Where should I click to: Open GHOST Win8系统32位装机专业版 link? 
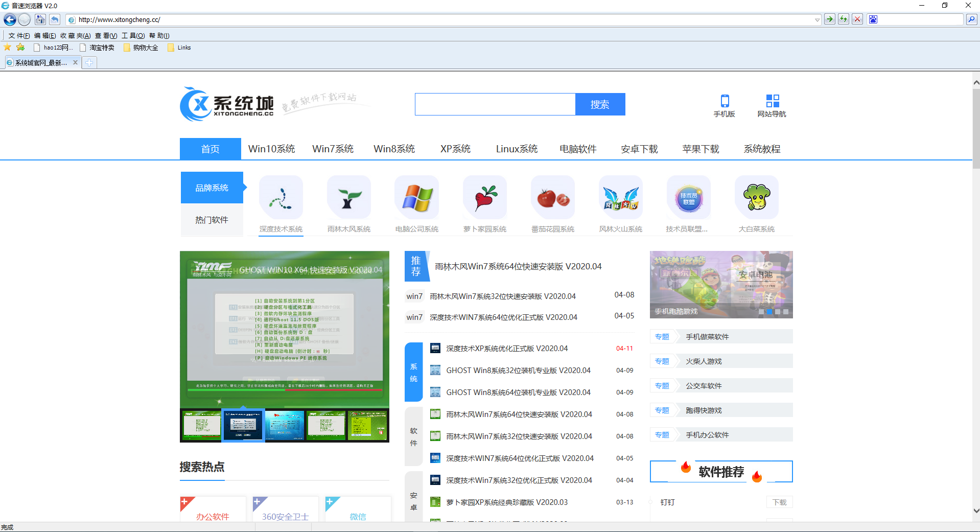click(518, 371)
